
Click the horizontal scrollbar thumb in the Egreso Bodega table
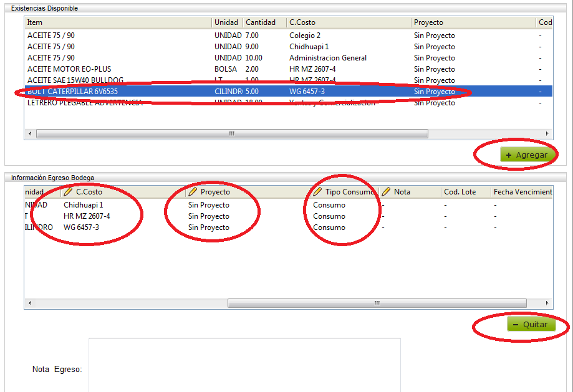(377, 304)
